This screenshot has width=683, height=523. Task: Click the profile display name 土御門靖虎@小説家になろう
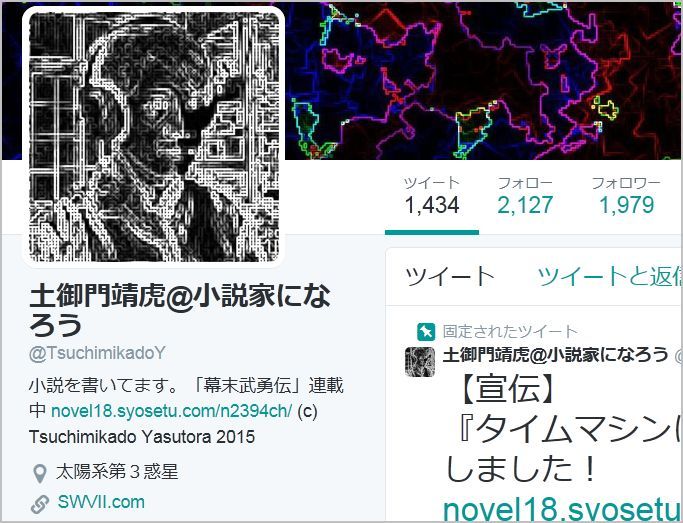180,310
